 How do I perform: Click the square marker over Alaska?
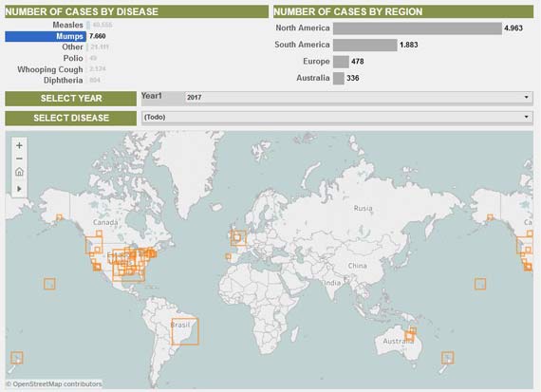pyautogui.click(x=60, y=217)
